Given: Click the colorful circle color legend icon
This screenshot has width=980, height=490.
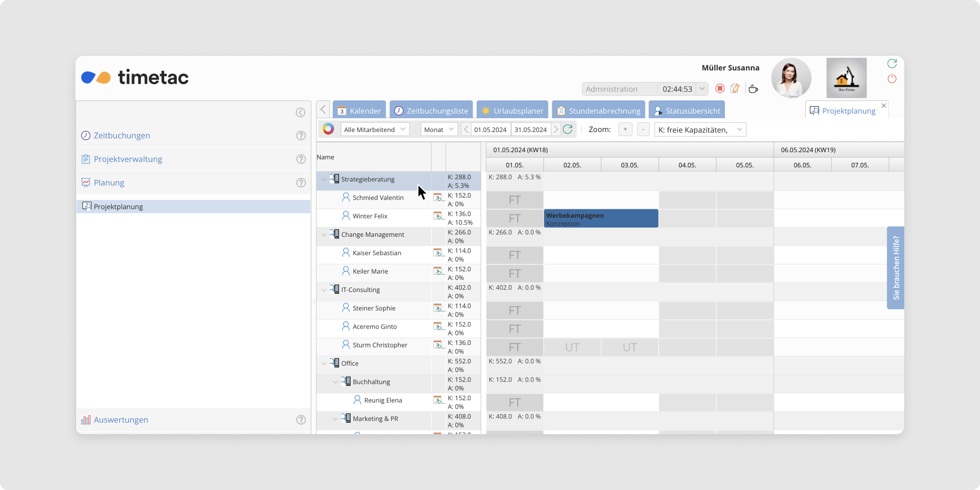Looking at the screenshot, I should pyautogui.click(x=328, y=129).
